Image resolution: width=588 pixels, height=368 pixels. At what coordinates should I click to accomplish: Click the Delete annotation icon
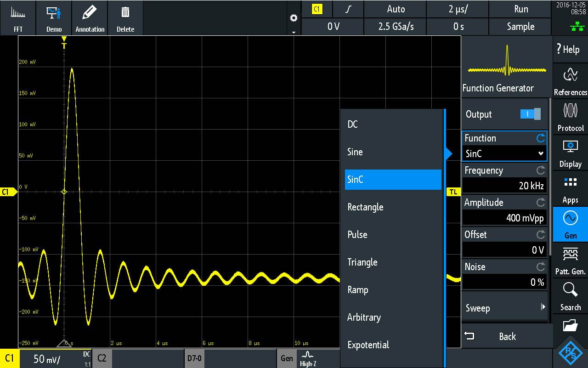pos(125,18)
